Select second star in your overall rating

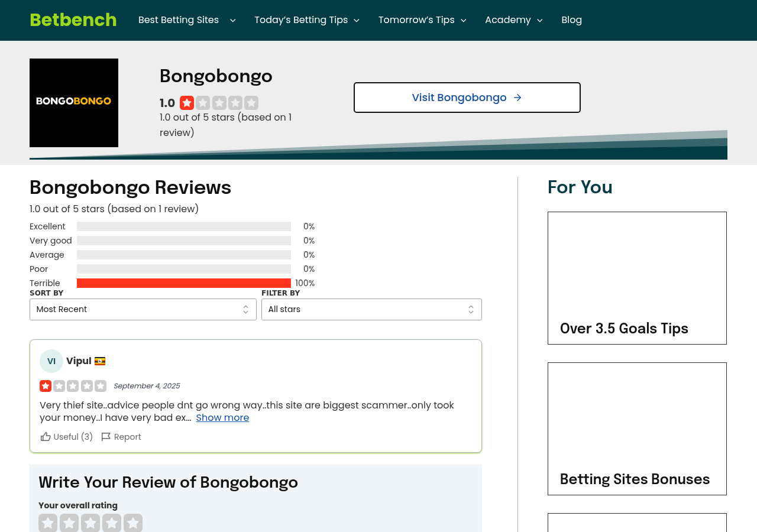[69, 523]
